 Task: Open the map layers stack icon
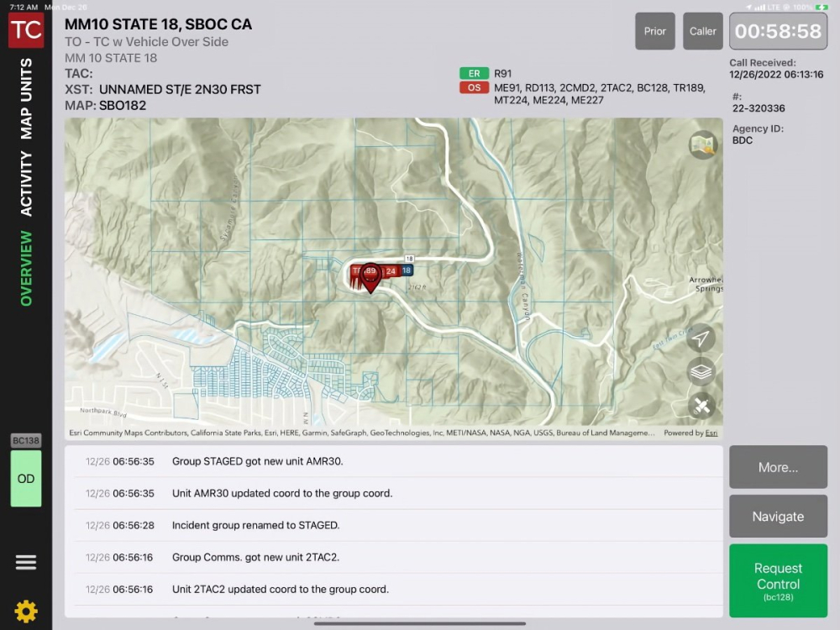coord(701,370)
